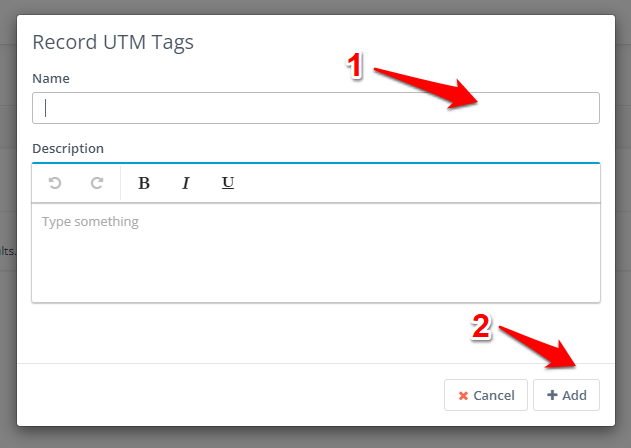Image resolution: width=631 pixels, height=448 pixels.
Task: Cancel the Record UTM Tags dialog
Action: pos(486,395)
